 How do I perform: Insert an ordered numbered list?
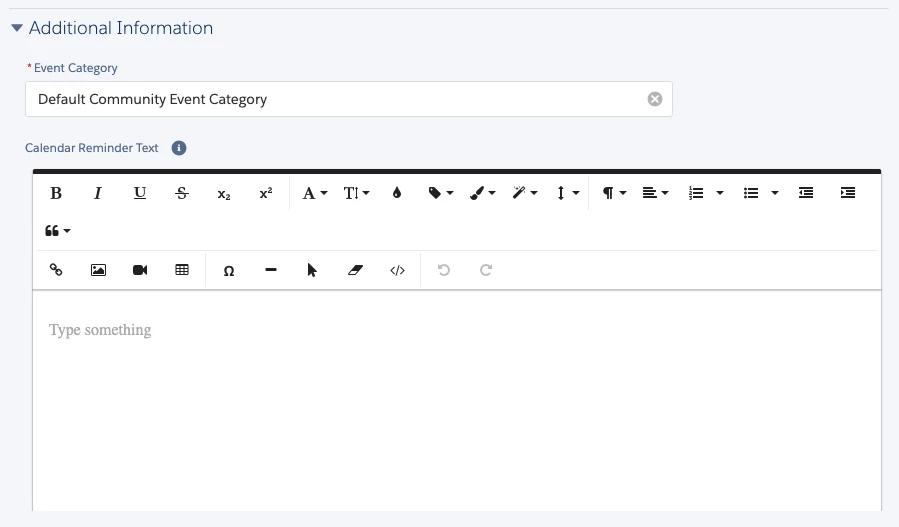click(x=696, y=193)
